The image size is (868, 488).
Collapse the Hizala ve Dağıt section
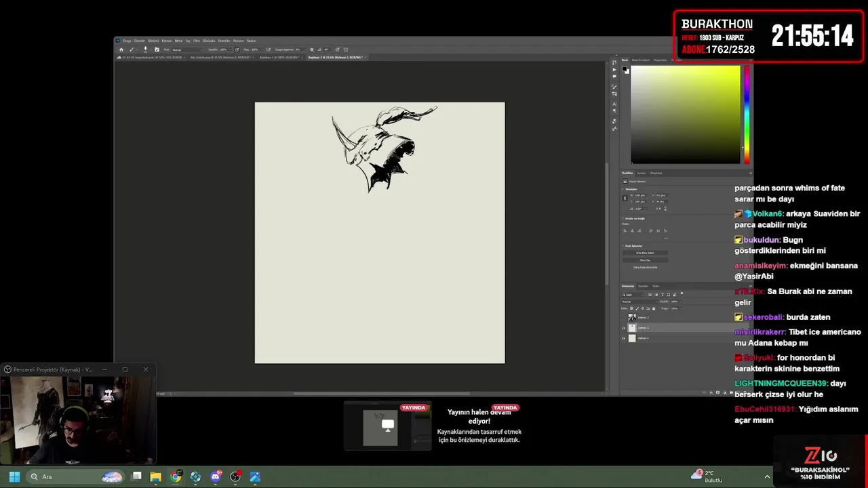click(x=623, y=218)
